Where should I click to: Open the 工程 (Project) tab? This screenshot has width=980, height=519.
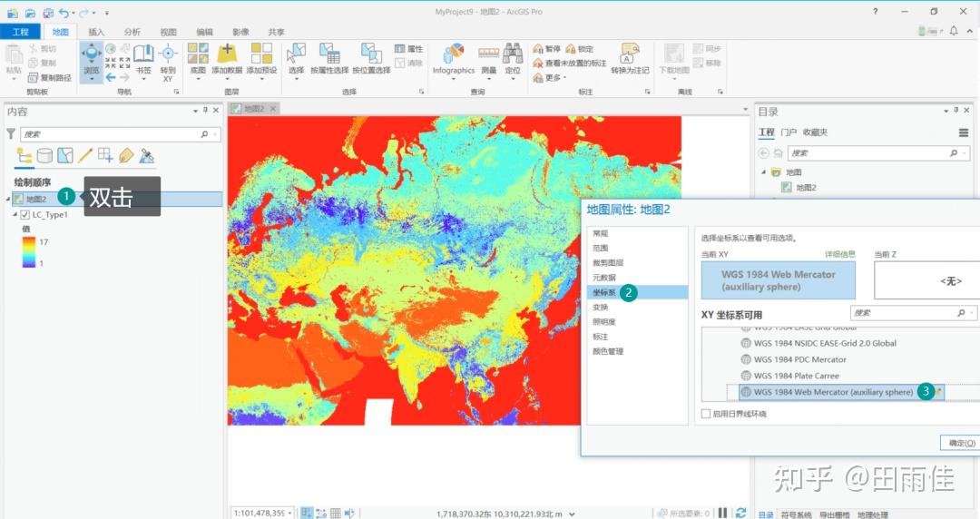(x=21, y=32)
